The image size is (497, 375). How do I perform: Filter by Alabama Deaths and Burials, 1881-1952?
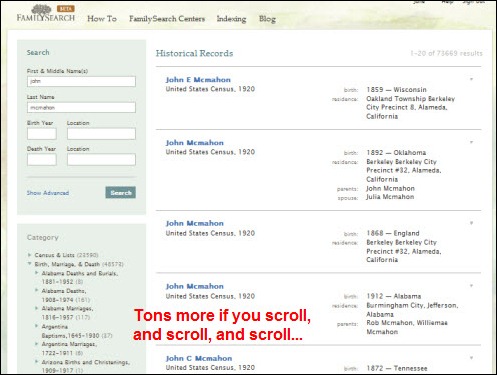[x=80, y=277]
